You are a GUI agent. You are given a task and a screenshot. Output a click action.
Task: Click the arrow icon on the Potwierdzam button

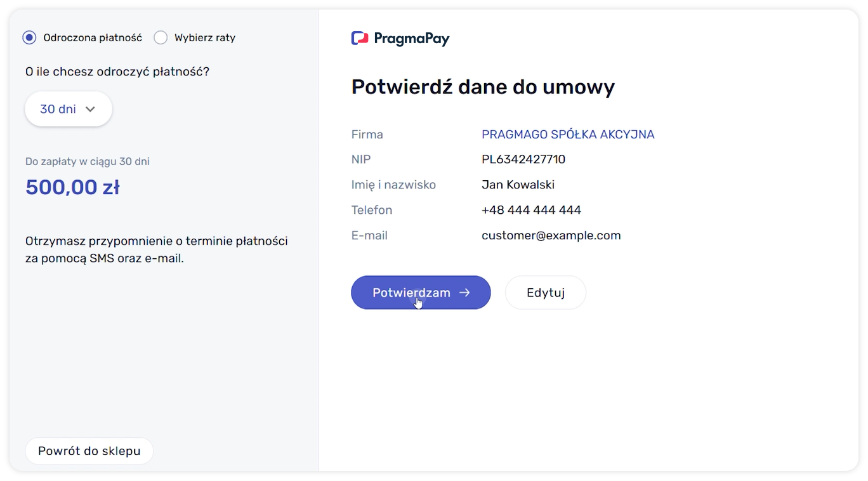464,293
